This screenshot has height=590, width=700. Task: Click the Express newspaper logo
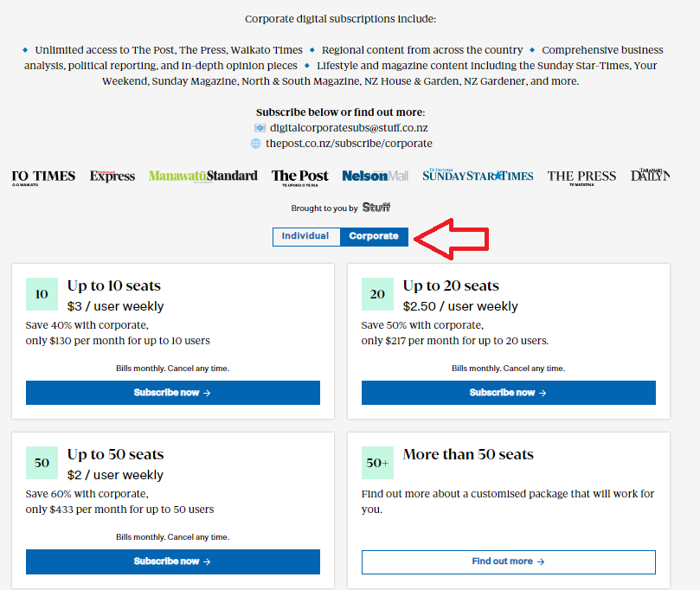(112, 176)
